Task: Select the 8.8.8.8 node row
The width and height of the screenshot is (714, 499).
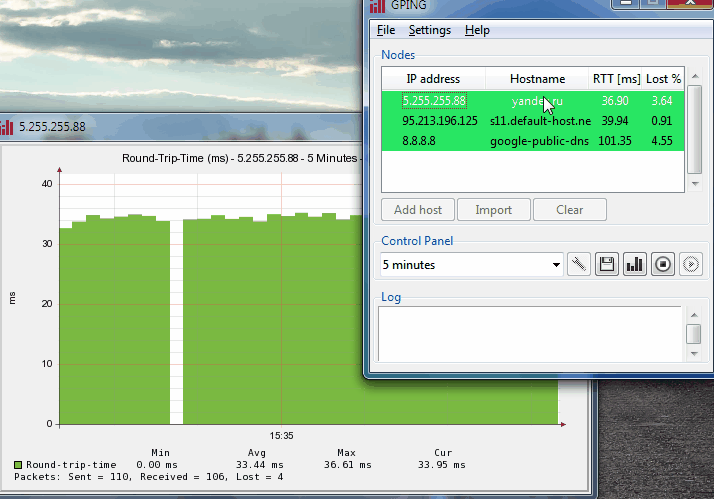Action: click(533, 141)
